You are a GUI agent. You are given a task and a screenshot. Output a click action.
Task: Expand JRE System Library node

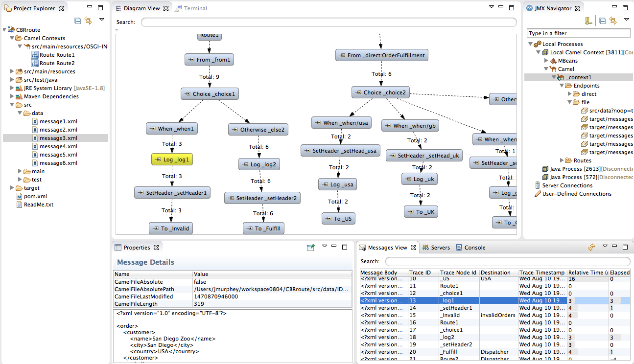click(12, 88)
